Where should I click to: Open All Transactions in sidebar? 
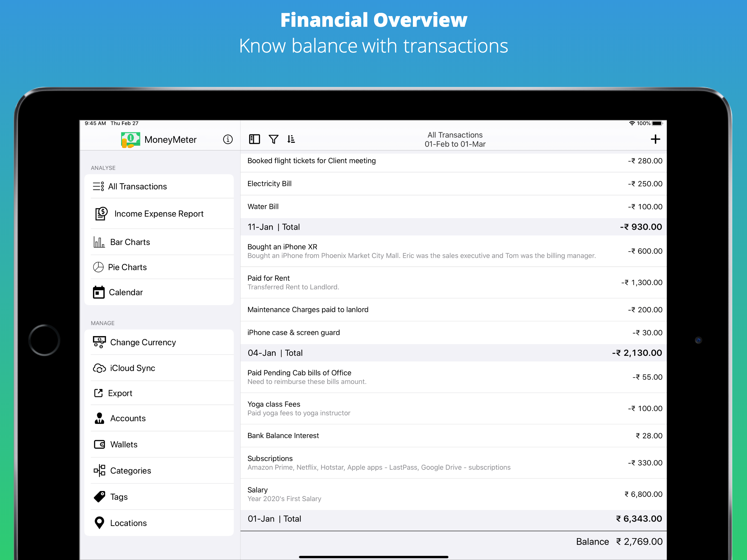tap(137, 186)
